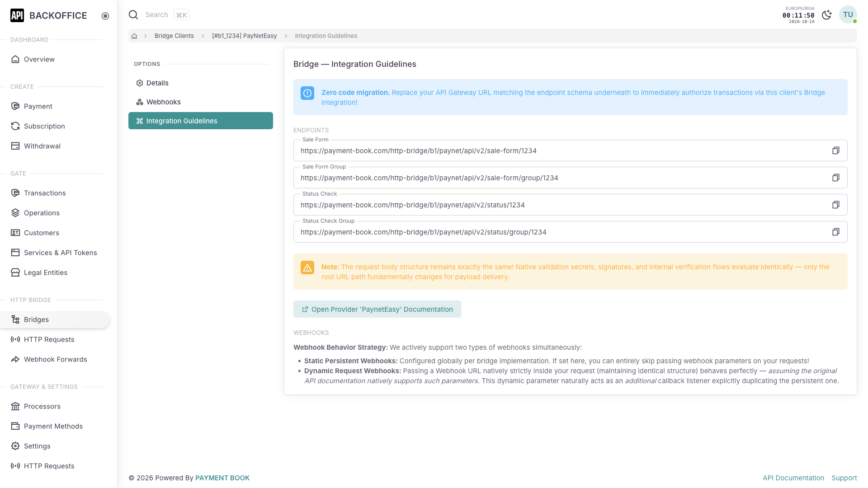Switch to the Webhooks option
This screenshot has height=488, width=868.
[201, 102]
